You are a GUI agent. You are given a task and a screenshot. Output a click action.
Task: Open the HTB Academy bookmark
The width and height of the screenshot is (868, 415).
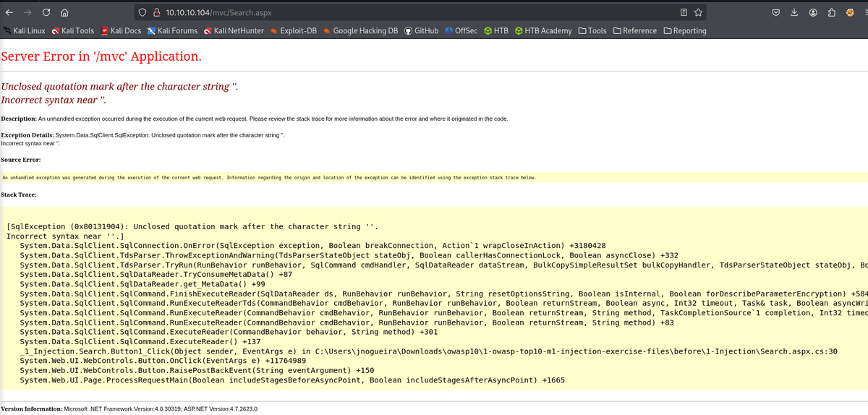tap(543, 31)
